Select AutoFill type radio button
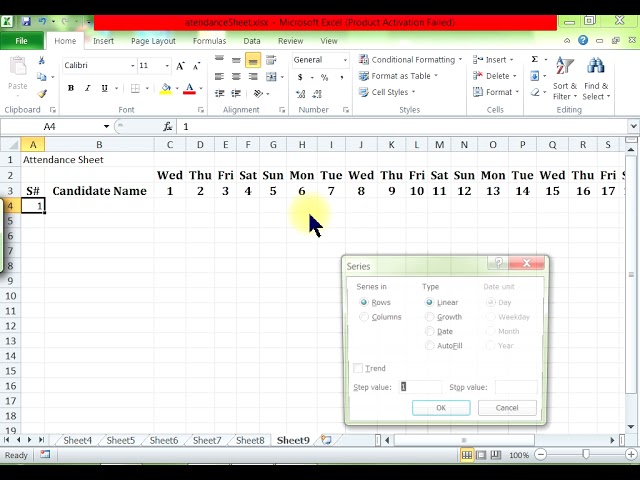Screen dimensions: 640x480 pyautogui.click(x=429, y=346)
